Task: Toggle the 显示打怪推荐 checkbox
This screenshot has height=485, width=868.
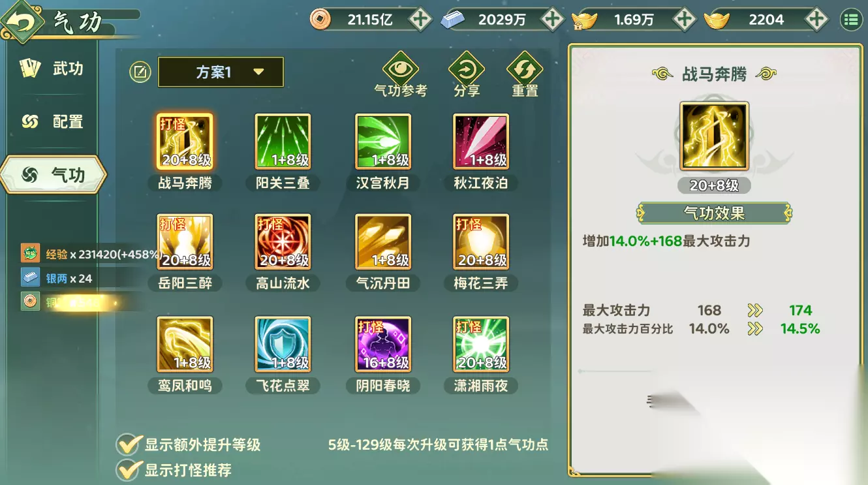Action: (128, 469)
